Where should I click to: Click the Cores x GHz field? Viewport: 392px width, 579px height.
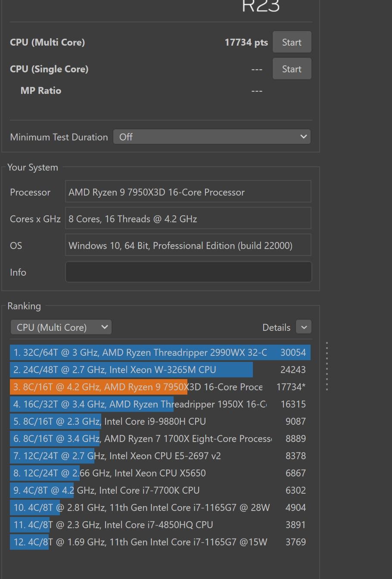tap(188, 219)
